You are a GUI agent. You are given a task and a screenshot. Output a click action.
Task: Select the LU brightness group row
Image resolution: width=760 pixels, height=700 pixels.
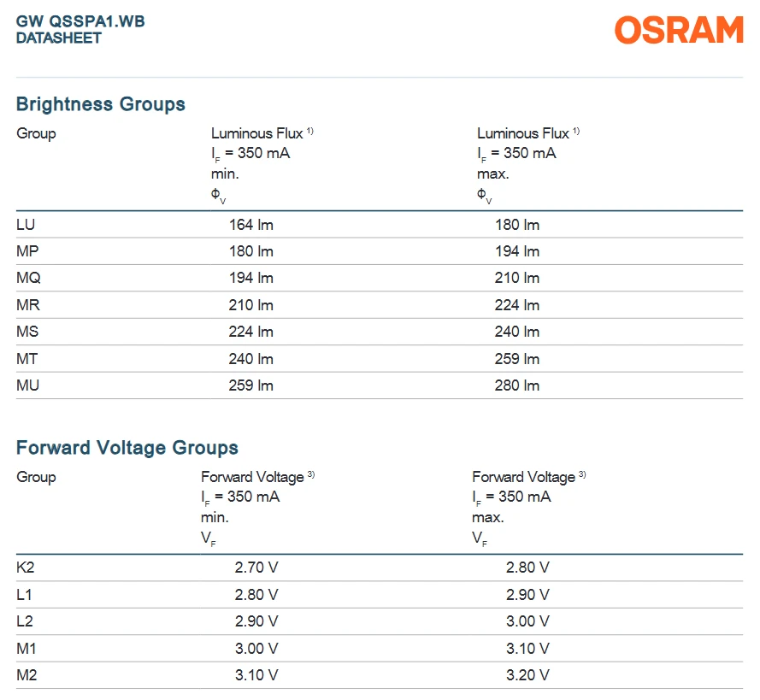380,225
